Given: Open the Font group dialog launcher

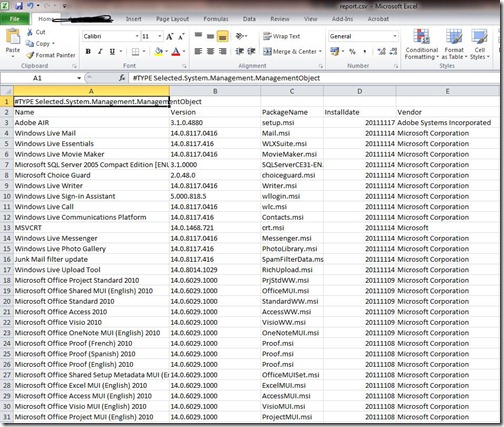Looking at the screenshot, I should [x=184, y=66].
